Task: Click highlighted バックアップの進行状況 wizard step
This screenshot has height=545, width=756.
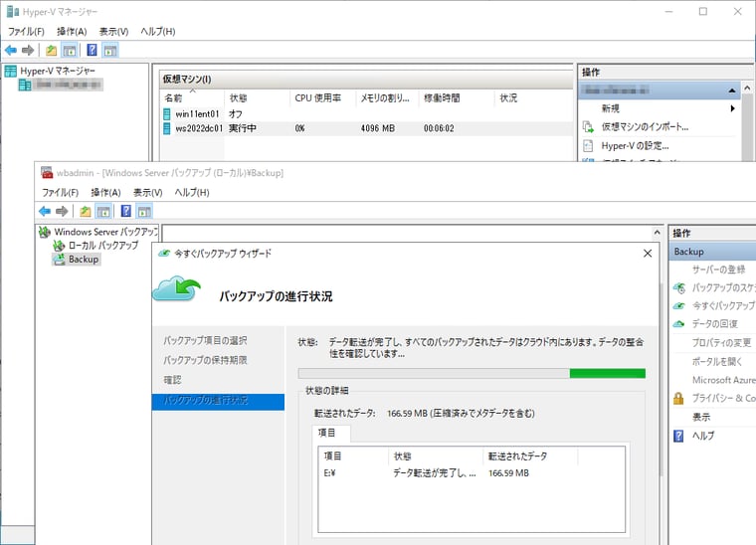Action: tap(218, 401)
